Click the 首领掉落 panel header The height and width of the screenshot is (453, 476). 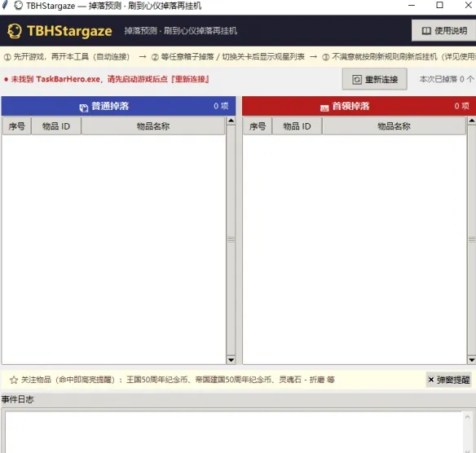click(359, 106)
